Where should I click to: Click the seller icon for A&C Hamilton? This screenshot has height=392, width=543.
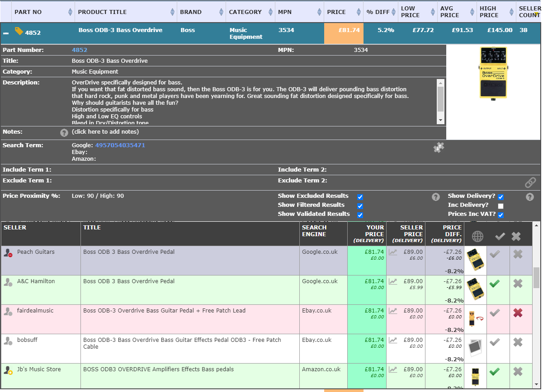pyautogui.click(x=8, y=282)
